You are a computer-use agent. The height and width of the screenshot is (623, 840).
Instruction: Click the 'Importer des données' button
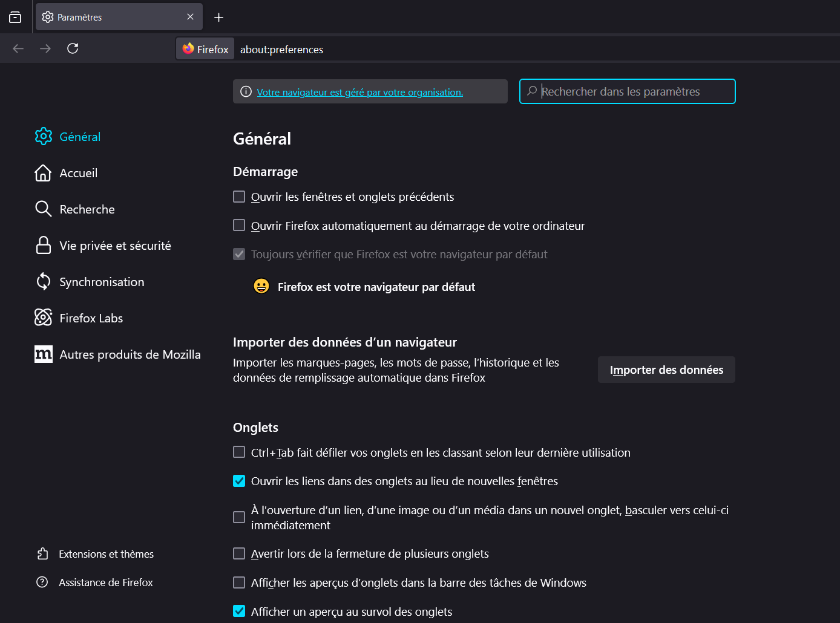(x=666, y=370)
